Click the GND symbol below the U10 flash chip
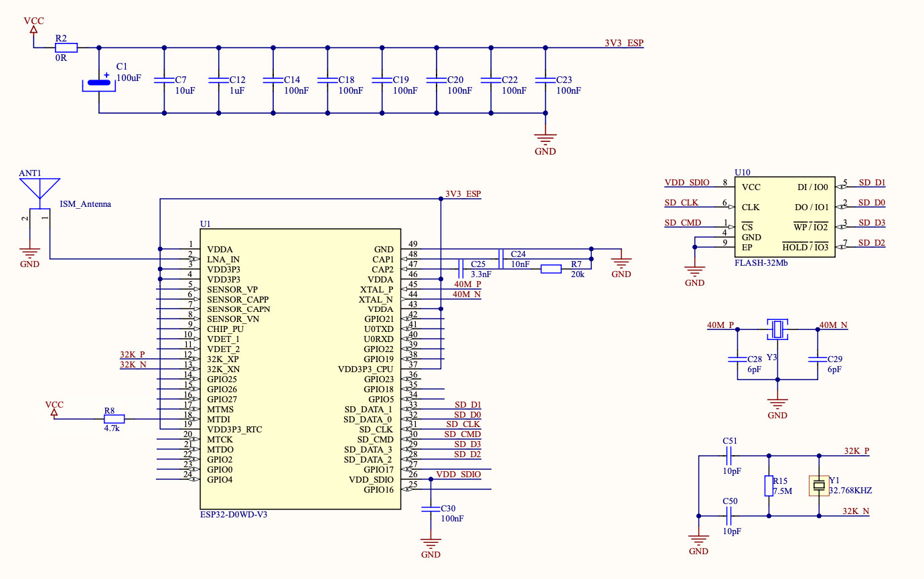Screen dimensions: 924x579 (x=695, y=273)
